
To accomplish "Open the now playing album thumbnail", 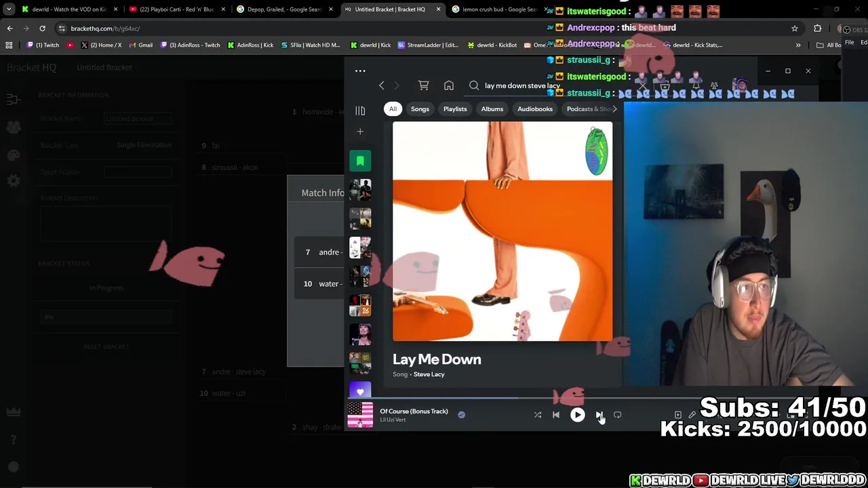I will coord(360,415).
